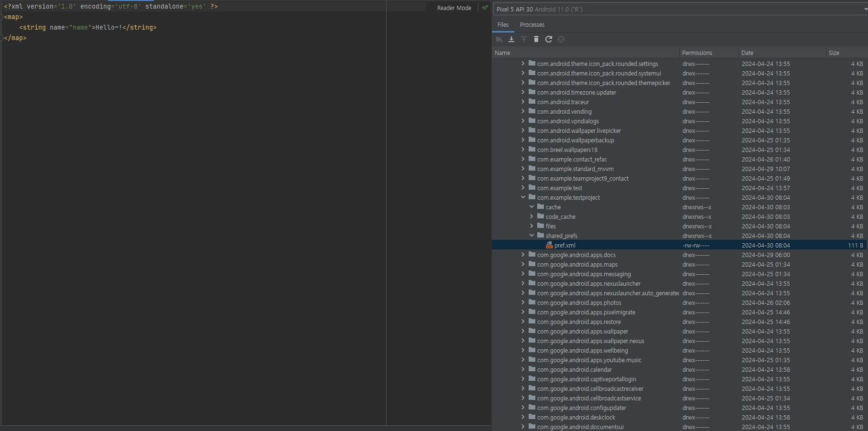The width and height of the screenshot is (868, 431).
Task: Select com.example.teamproject9_contact row
Action: coord(680,178)
